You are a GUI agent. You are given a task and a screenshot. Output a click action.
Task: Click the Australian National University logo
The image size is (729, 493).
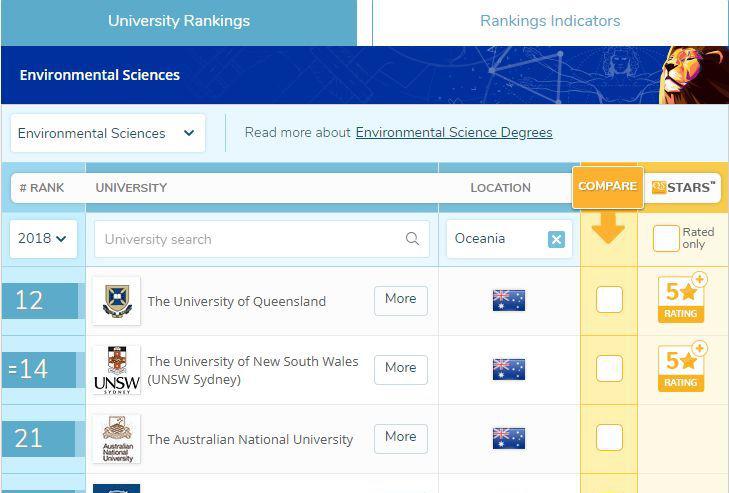117,438
